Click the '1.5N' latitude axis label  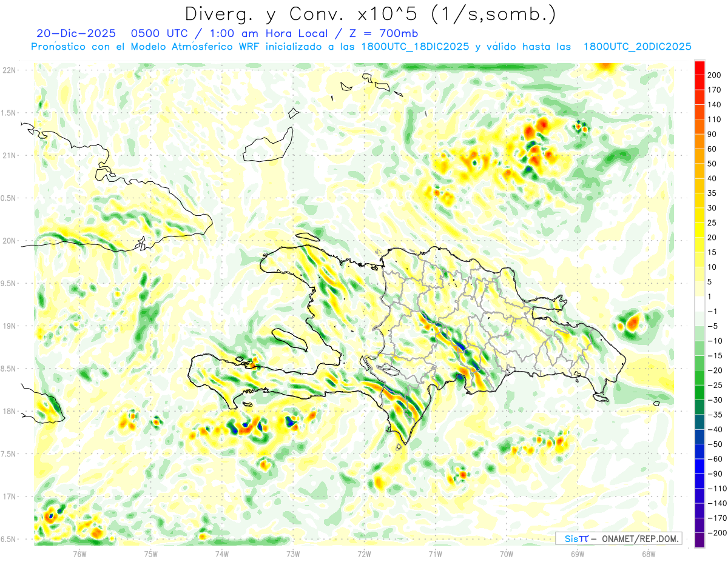(x=8, y=113)
